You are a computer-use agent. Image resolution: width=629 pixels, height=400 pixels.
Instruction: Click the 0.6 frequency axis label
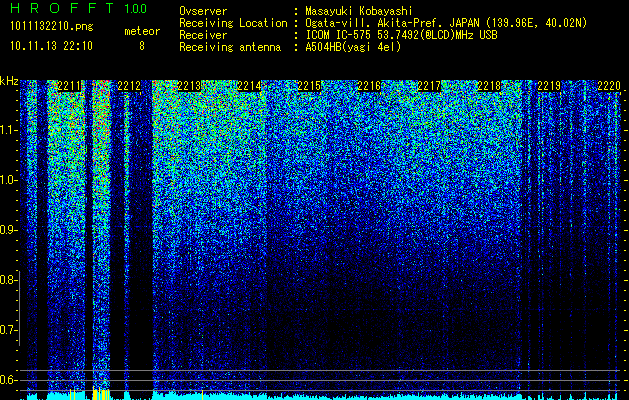click(x=8, y=380)
